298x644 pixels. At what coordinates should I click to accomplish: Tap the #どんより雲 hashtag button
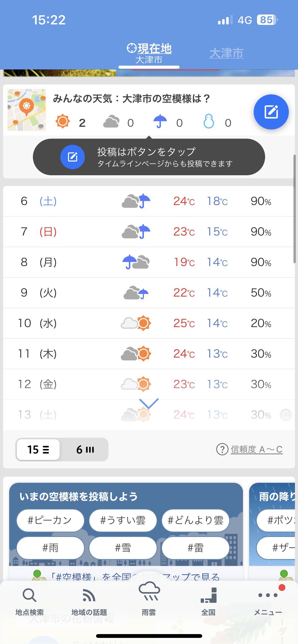[196, 520]
